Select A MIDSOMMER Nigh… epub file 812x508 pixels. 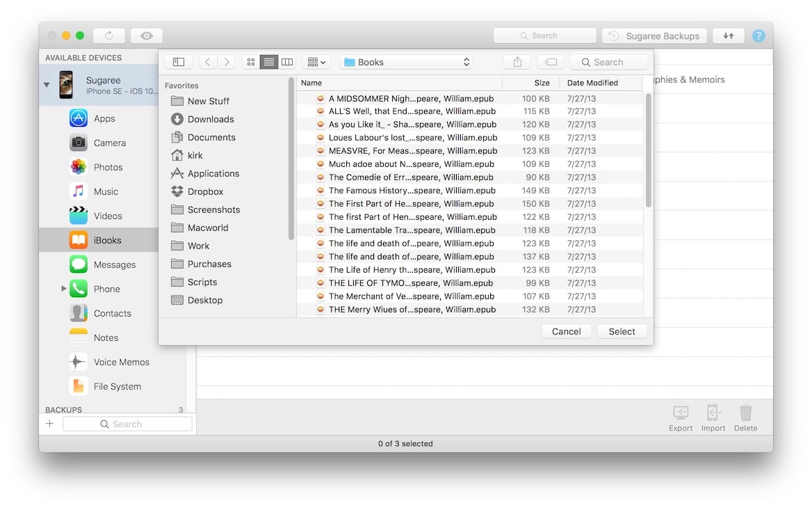pyautogui.click(x=470, y=99)
